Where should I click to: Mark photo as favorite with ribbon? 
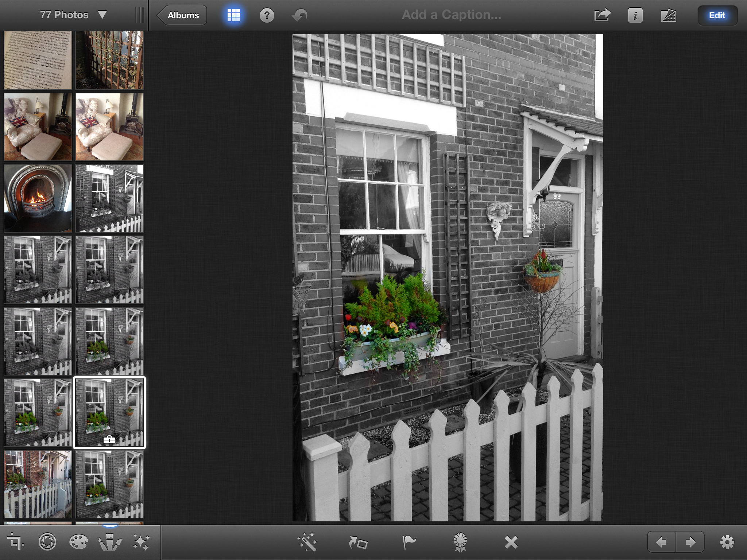coord(460,542)
